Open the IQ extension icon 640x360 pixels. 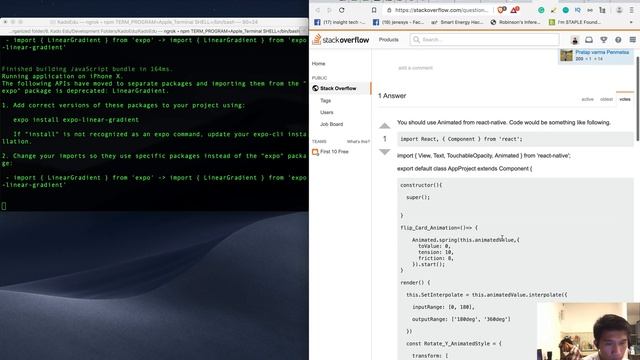(x=578, y=10)
